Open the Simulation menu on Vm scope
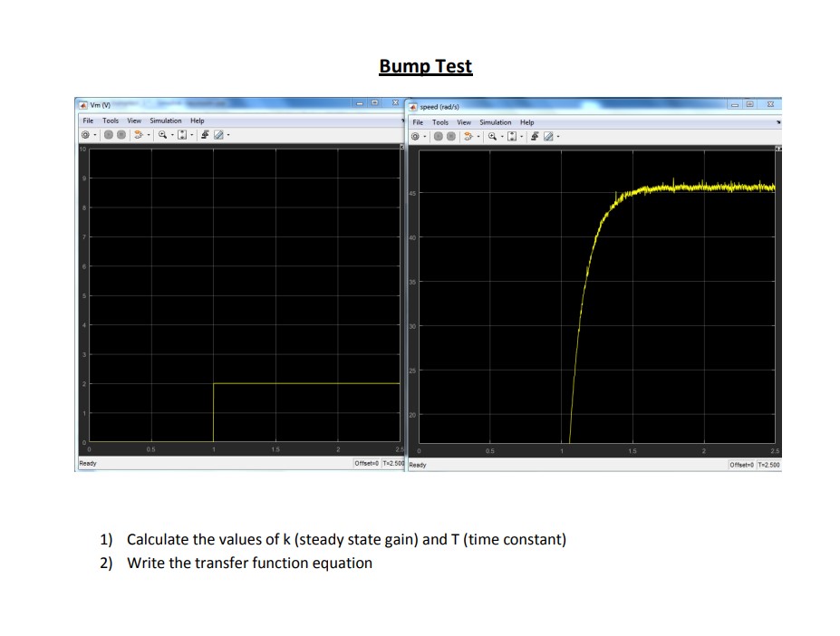Viewport: 840px width, 636px height. [164, 120]
